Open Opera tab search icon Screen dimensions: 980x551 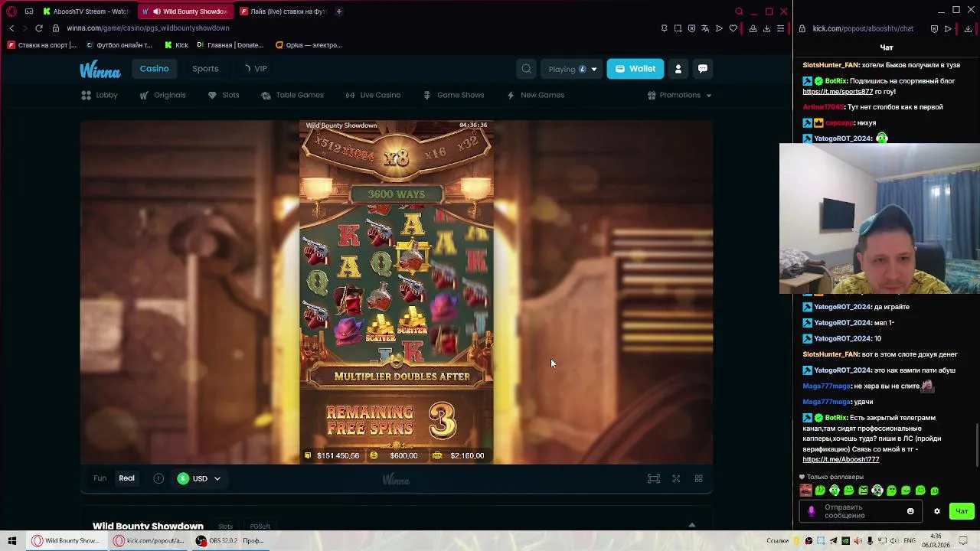click(x=739, y=11)
